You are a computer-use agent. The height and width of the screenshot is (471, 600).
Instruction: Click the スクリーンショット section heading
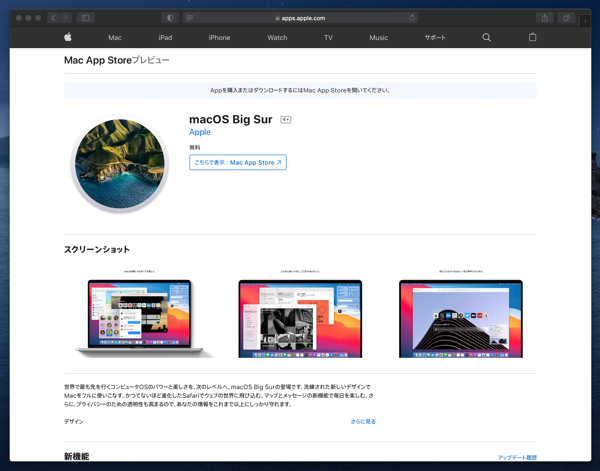97,249
